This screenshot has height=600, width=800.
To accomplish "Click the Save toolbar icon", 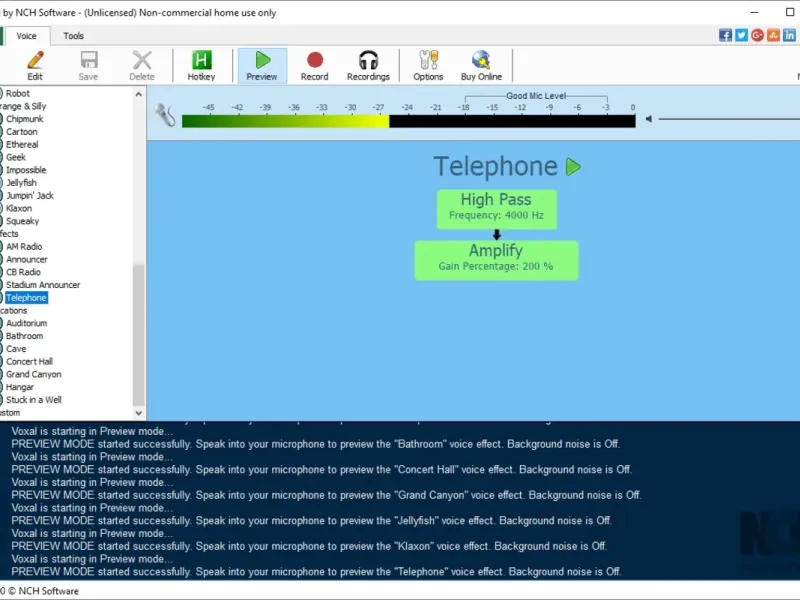I will pyautogui.click(x=88, y=66).
